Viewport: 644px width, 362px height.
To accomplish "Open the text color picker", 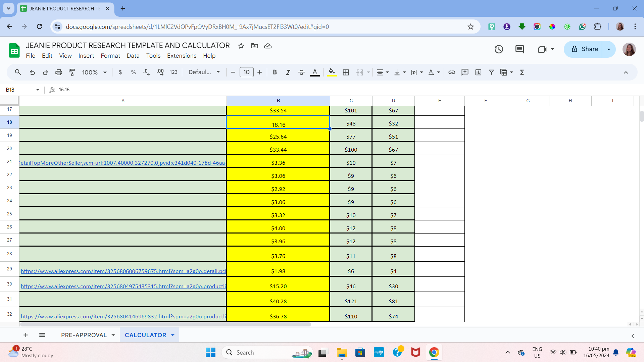I will tap(315, 72).
